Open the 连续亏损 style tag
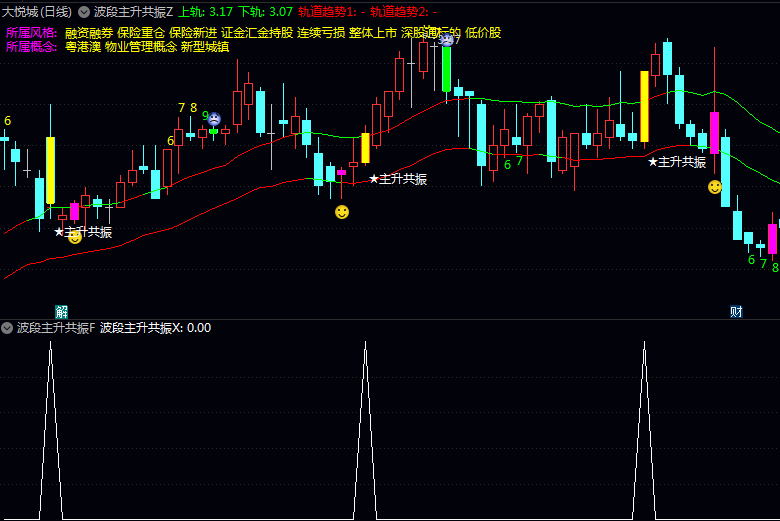Screen dimensions: 780x521 coord(321,33)
